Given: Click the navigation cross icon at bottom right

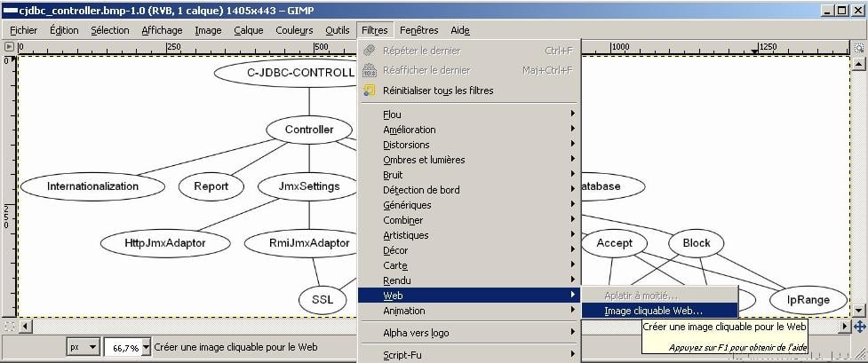Looking at the screenshot, I should (x=859, y=326).
